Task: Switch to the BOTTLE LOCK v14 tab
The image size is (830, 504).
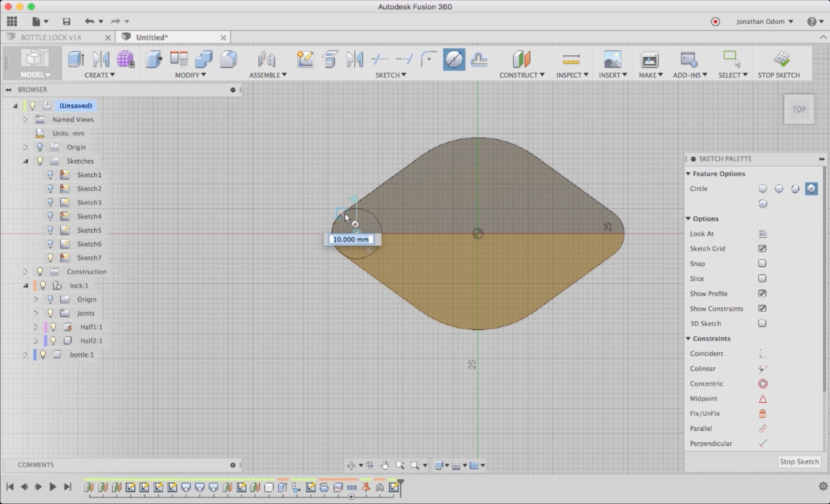Action: 50,37
